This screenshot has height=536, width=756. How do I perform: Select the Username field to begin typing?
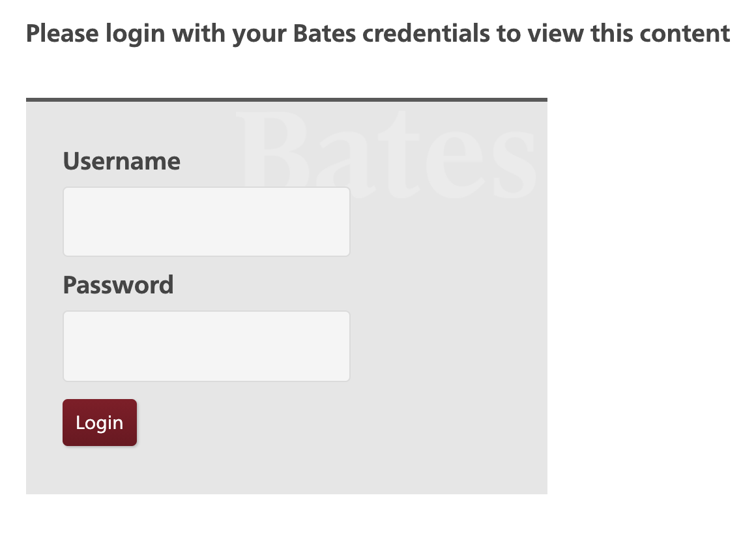[x=206, y=221]
